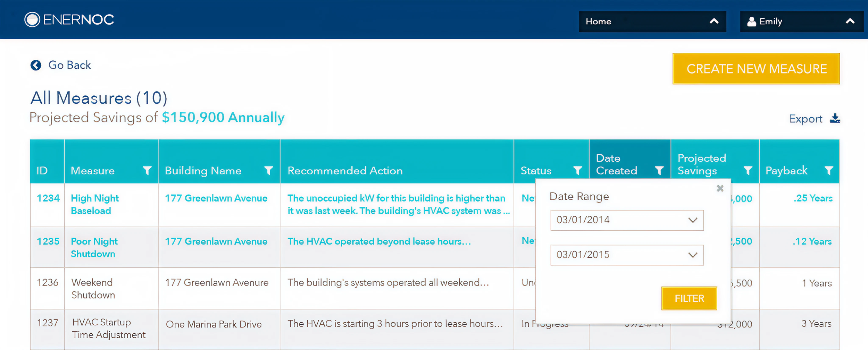
Task: Click the Go Back arrow icon
Action: tap(36, 65)
